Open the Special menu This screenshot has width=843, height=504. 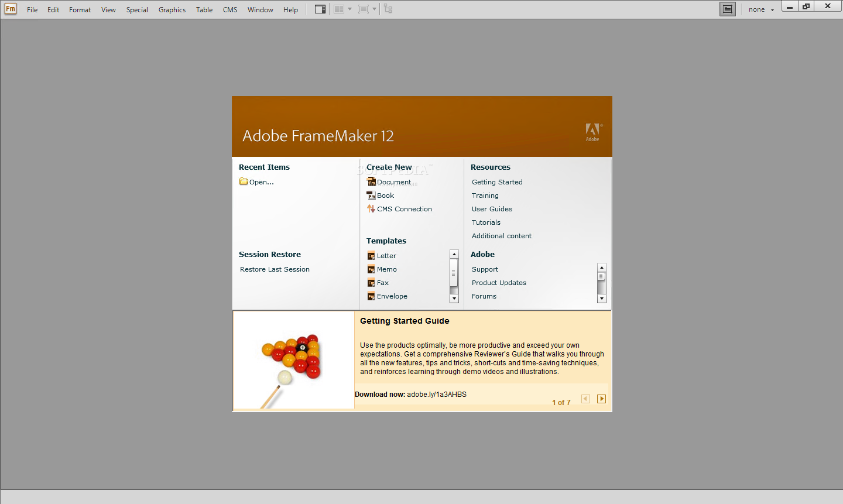pos(137,9)
